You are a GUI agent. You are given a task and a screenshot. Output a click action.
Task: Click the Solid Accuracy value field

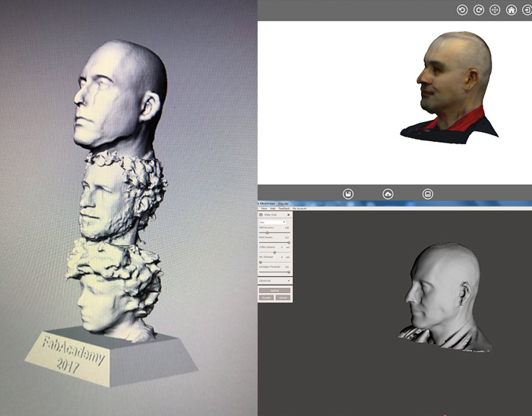click(287, 228)
